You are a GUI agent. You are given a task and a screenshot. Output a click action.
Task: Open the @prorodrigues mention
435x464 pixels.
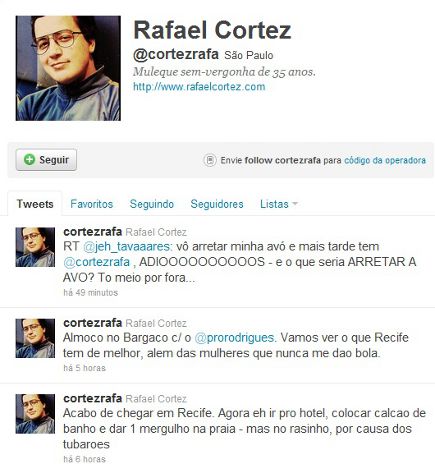point(235,338)
